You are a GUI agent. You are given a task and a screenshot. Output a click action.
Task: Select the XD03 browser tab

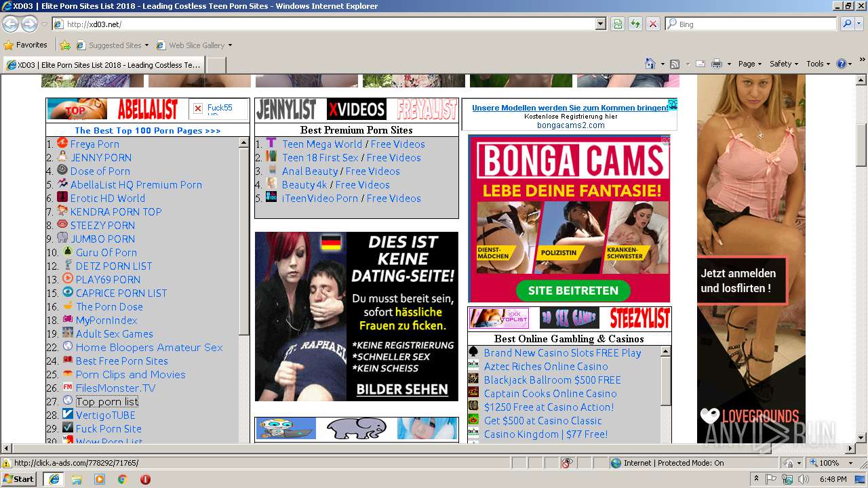[x=103, y=65]
